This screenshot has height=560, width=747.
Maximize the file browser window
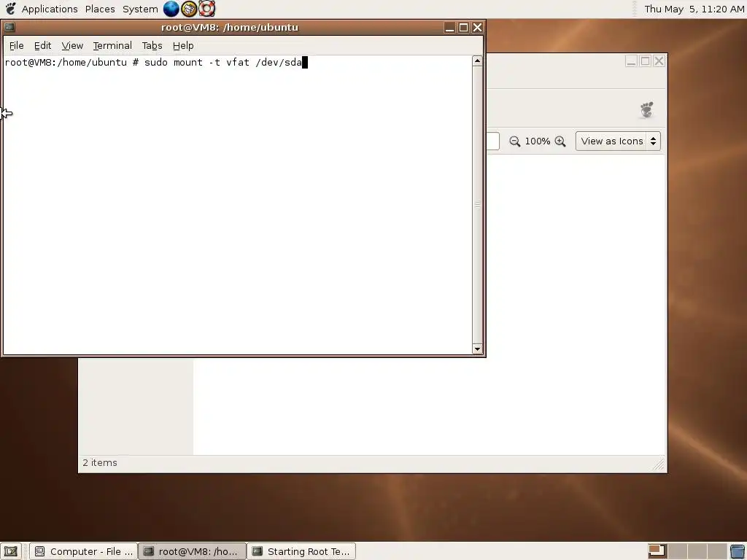(645, 61)
